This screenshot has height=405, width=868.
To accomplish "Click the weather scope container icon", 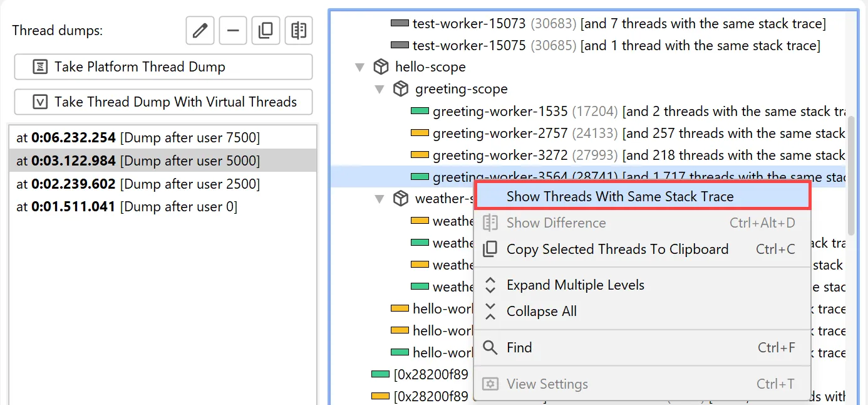I will (x=400, y=198).
